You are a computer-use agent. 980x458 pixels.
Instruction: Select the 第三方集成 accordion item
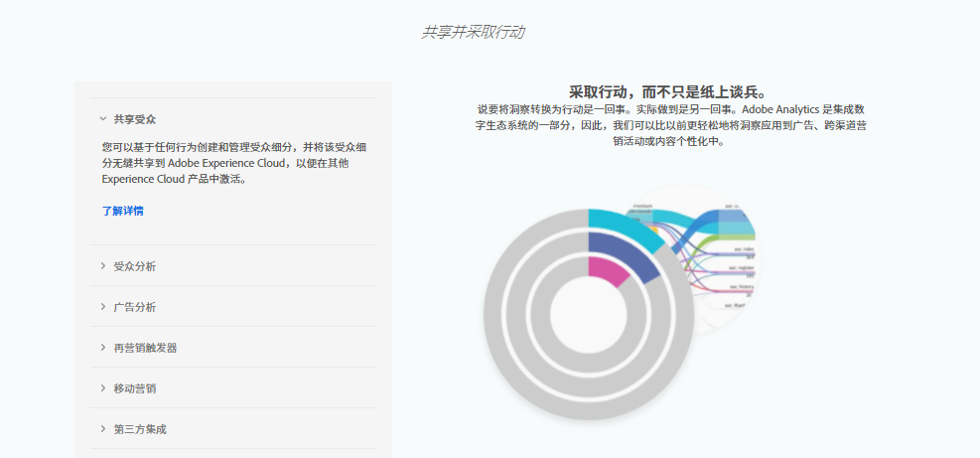tap(233, 428)
